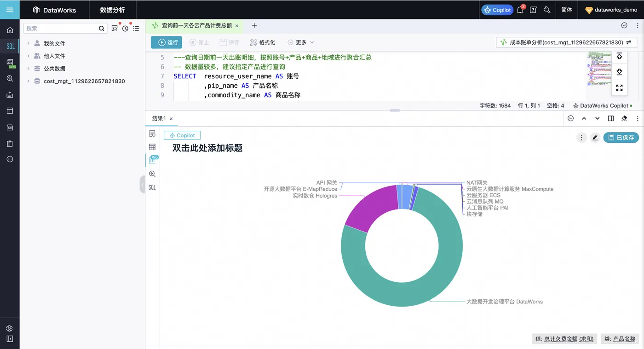This screenshot has width=644, height=349.
Task: Clear results with the eraser icon
Action: [624, 118]
